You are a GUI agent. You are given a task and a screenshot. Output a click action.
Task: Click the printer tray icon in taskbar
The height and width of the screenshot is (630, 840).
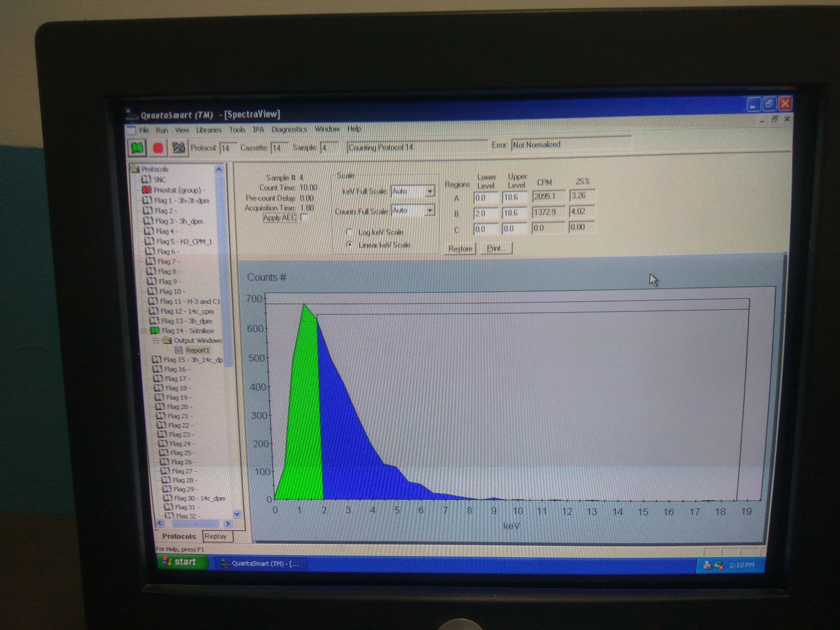point(707,565)
